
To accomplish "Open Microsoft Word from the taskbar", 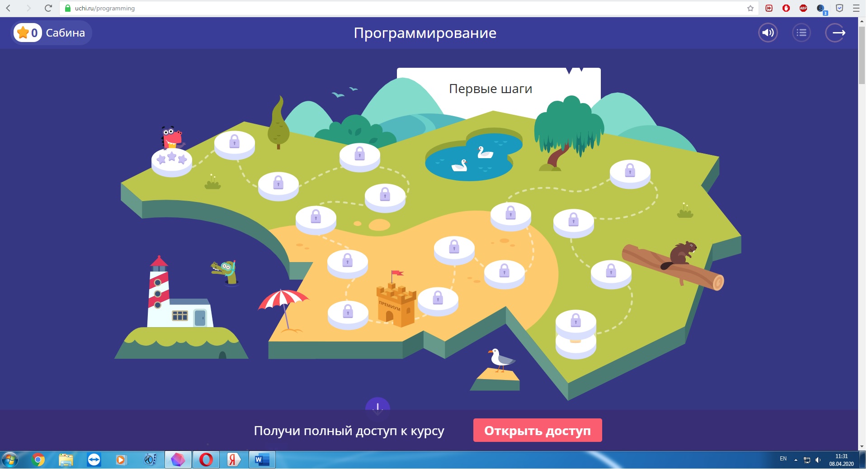I will point(262,460).
